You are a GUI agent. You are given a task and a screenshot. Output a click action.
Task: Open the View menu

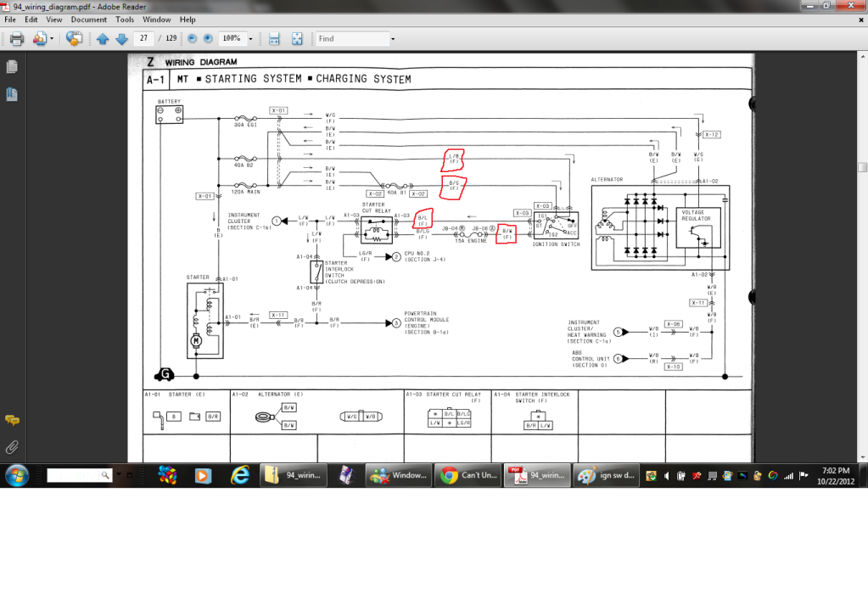pos(53,20)
